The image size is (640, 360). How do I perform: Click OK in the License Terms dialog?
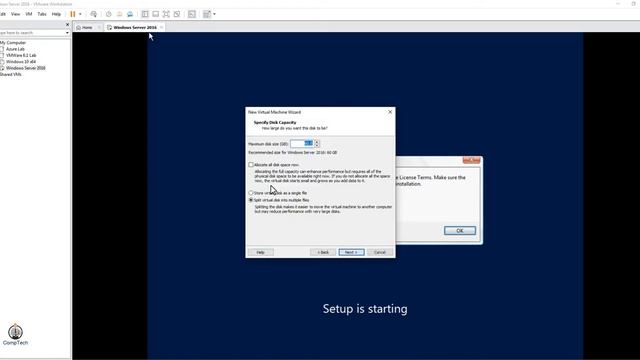click(x=460, y=231)
